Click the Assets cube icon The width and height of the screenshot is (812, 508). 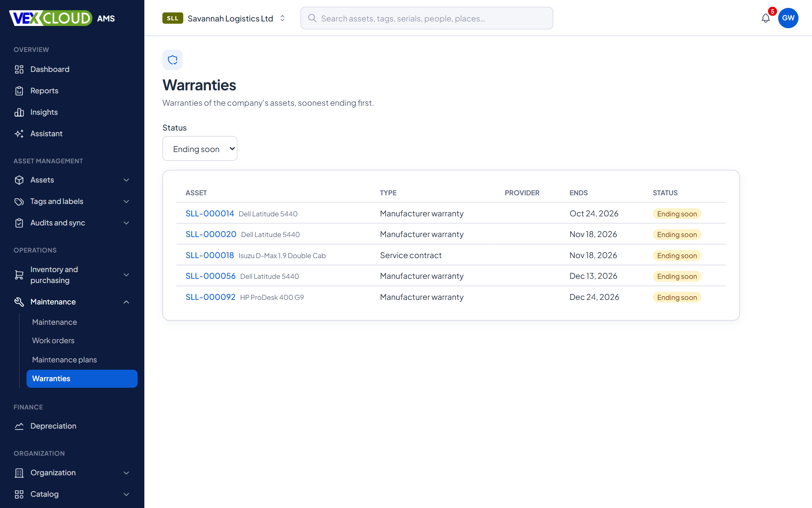[19, 180]
